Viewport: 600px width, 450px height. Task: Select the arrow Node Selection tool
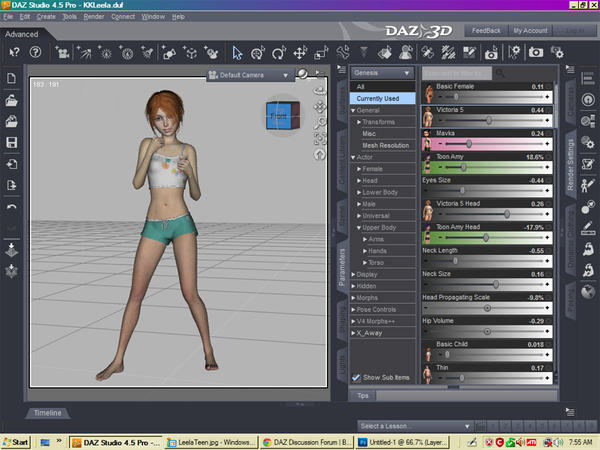[238, 51]
